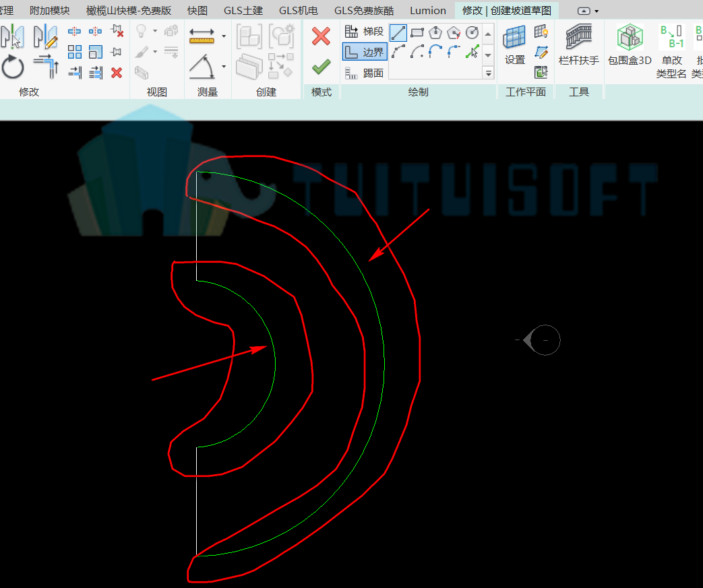Image resolution: width=703 pixels, height=588 pixels.
Task: Toggle the 边界 boundary mode
Action: [365, 52]
